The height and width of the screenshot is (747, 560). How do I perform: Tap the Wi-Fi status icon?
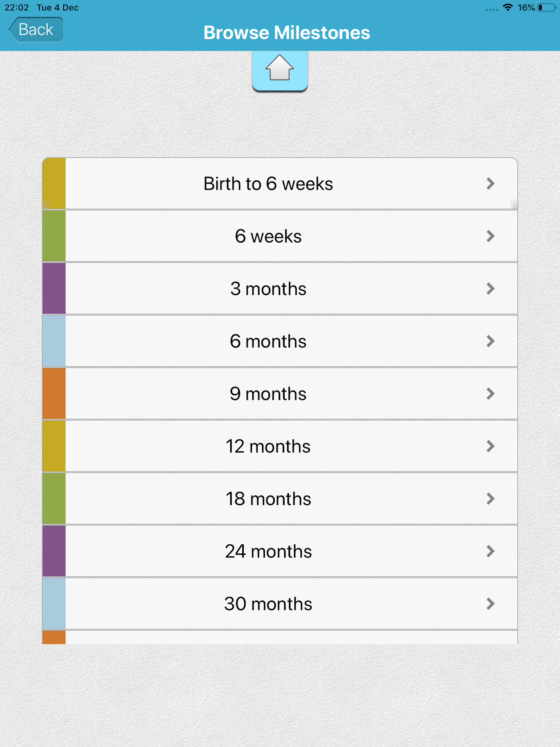(507, 7)
